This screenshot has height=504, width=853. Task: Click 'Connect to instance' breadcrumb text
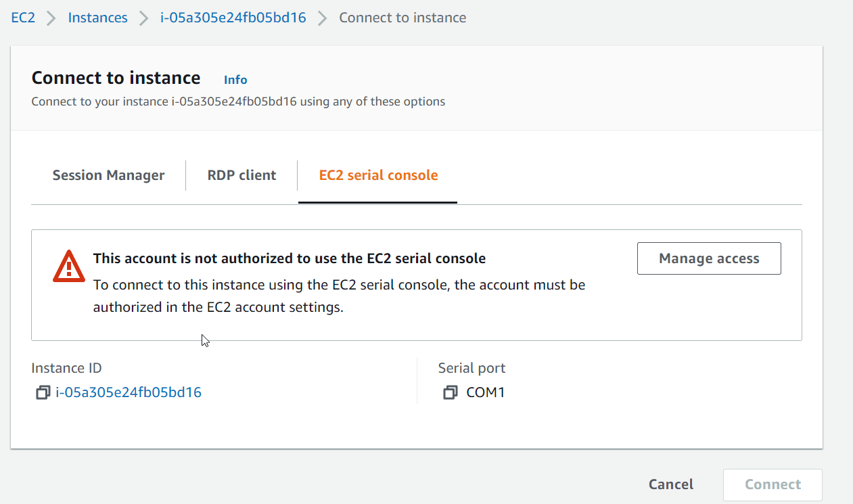[x=402, y=18]
